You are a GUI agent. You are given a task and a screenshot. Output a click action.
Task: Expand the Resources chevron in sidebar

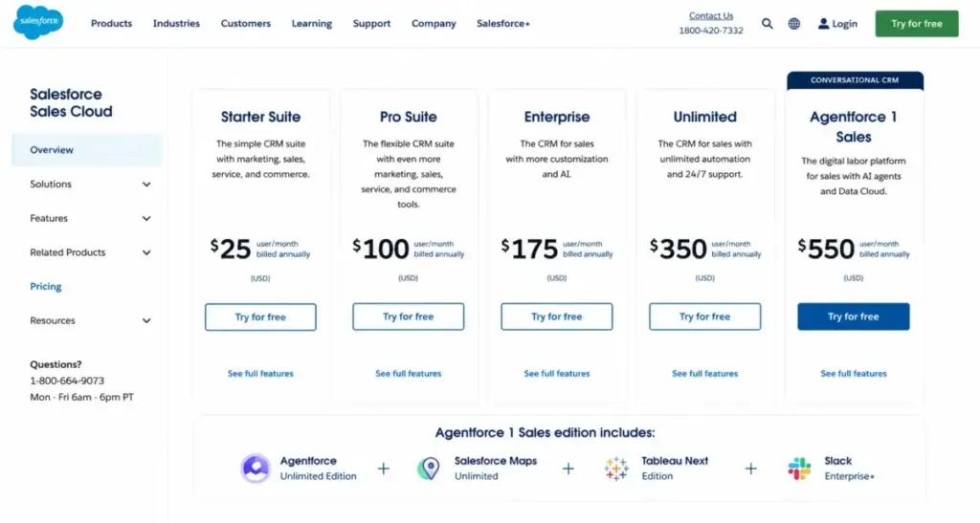[x=146, y=321]
